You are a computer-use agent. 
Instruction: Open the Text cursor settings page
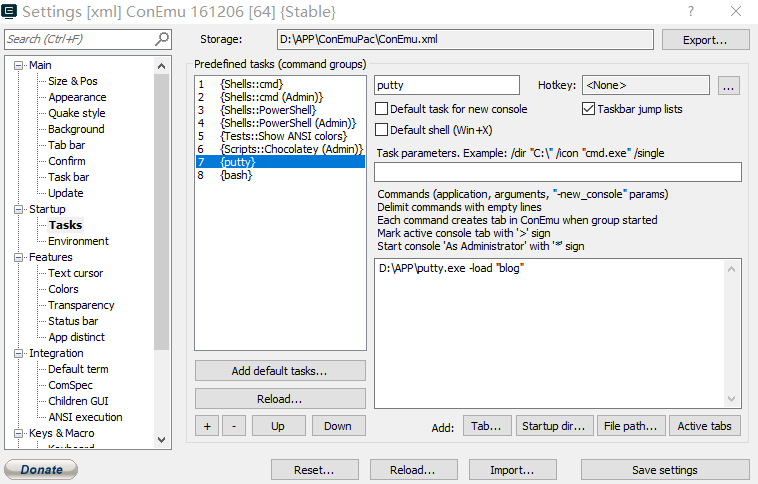(75, 273)
